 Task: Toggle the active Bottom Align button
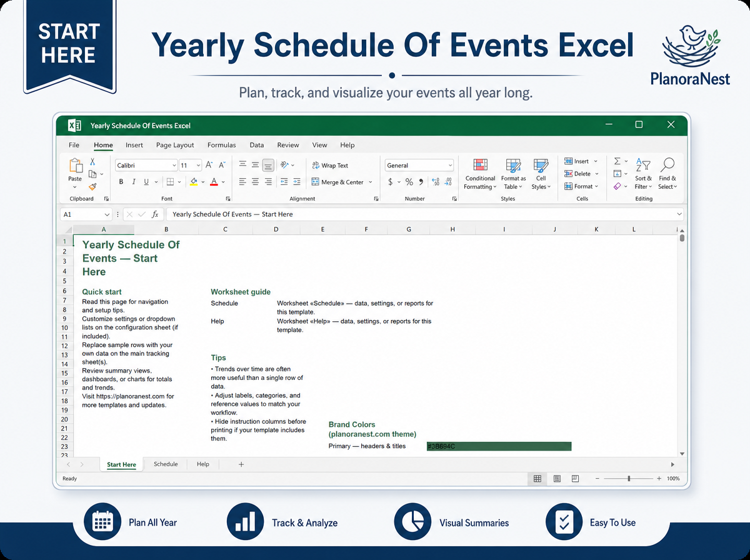tap(268, 165)
